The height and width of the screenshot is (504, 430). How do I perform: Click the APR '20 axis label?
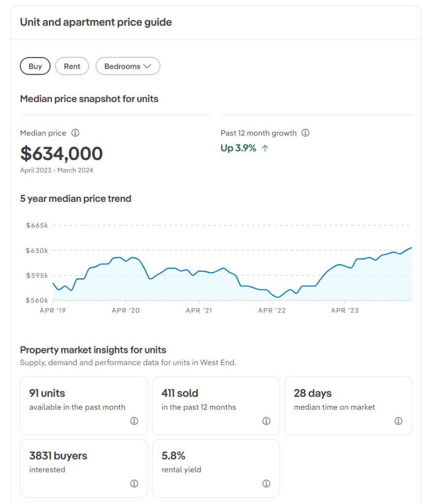pyautogui.click(x=126, y=311)
